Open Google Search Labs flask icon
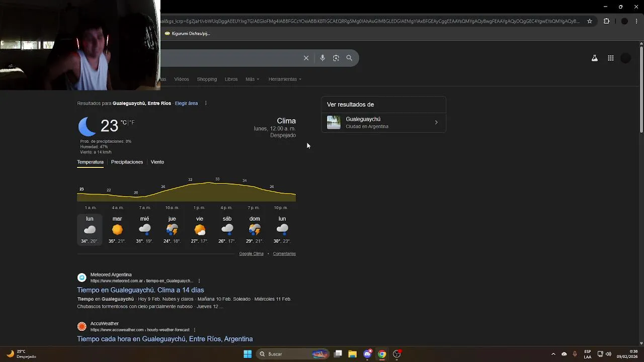 [x=594, y=58]
